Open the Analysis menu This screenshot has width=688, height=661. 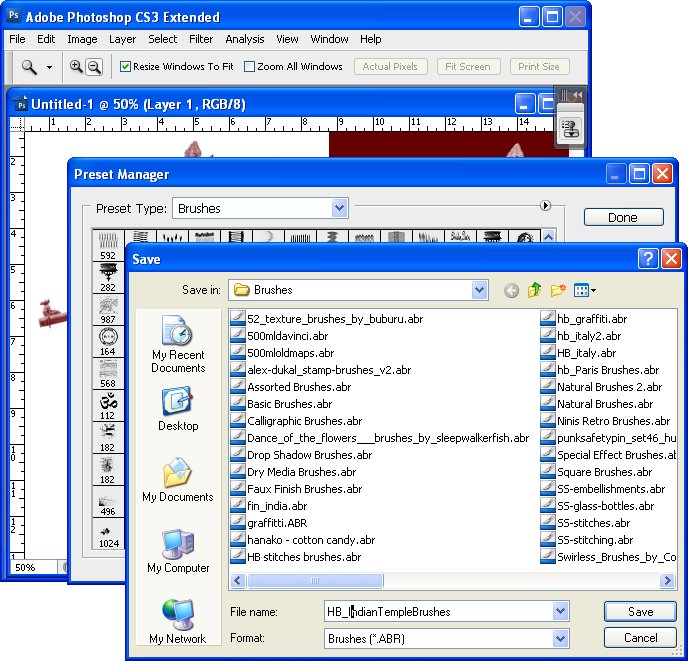pyautogui.click(x=245, y=39)
